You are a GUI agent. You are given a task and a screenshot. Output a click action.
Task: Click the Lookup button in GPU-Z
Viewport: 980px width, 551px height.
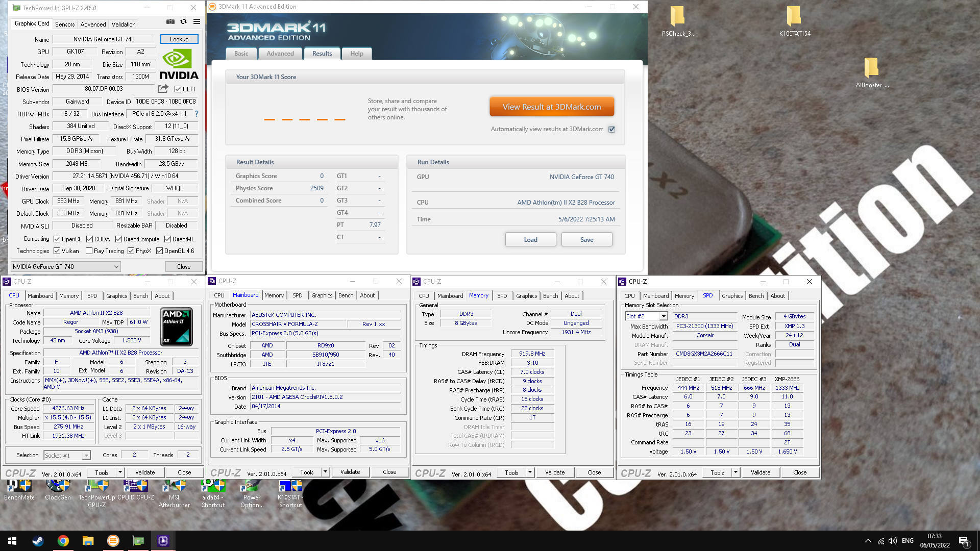click(x=179, y=39)
